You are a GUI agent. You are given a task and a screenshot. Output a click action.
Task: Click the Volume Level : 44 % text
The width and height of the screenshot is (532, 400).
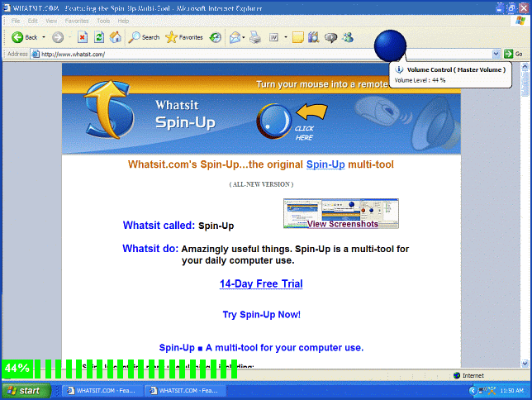(420, 80)
